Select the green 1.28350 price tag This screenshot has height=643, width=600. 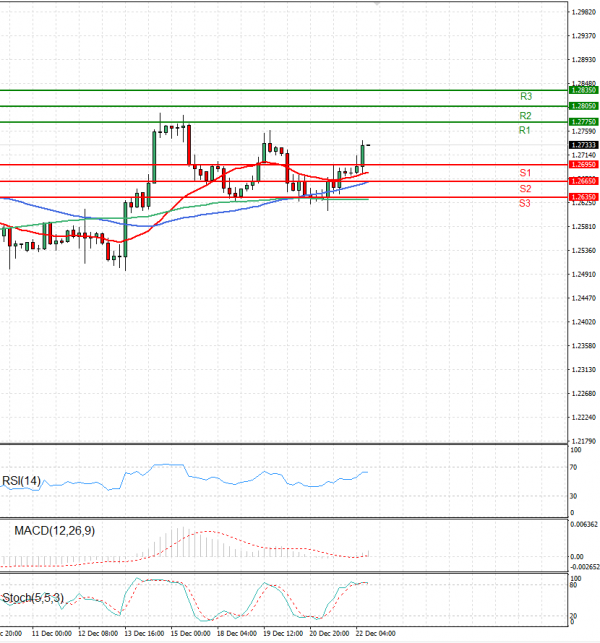pos(584,90)
